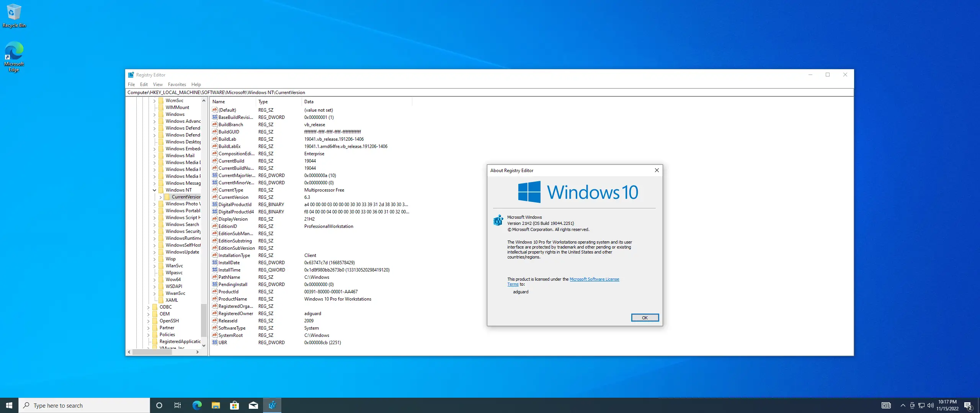Image resolution: width=980 pixels, height=413 pixels.
Task: Open Microsoft Store from taskbar
Action: click(234, 405)
